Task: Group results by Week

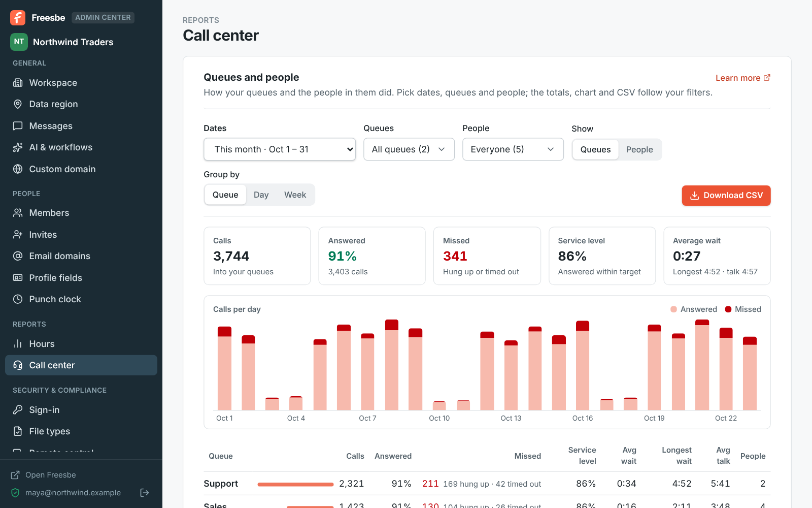Action: click(295, 195)
